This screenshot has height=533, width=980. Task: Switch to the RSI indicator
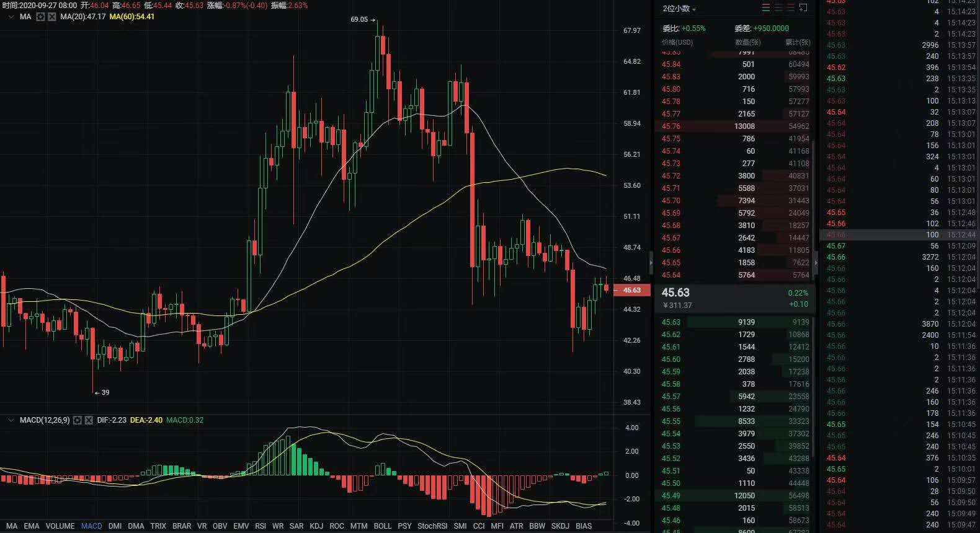point(261,526)
